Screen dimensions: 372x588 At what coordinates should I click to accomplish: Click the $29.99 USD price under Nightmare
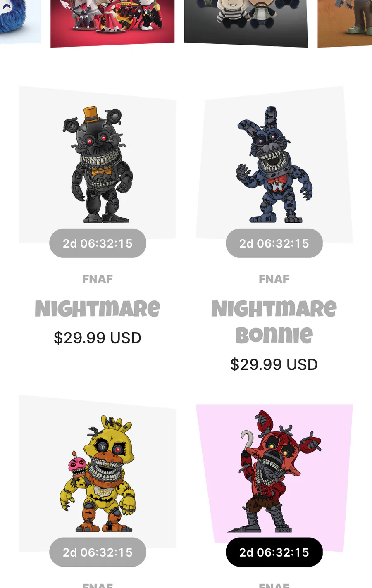(98, 338)
